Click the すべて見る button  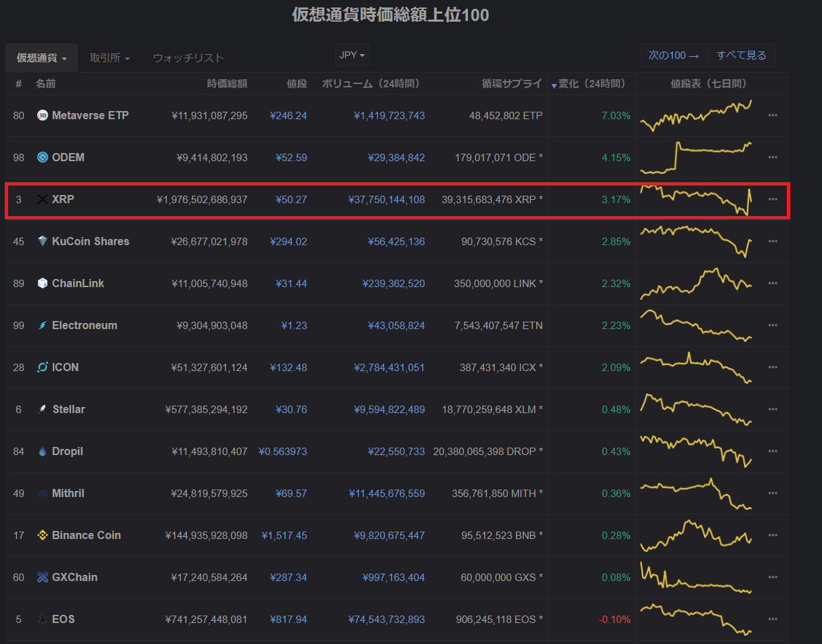point(741,56)
